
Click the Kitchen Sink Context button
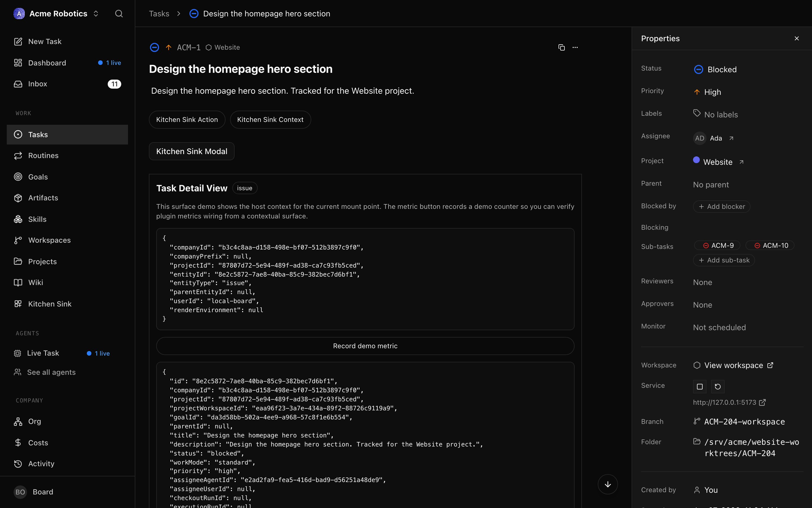pos(270,120)
